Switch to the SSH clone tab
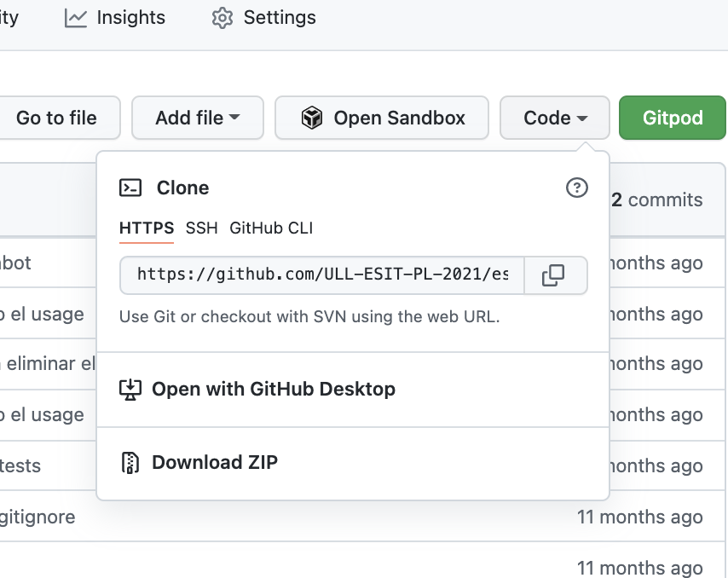This screenshot has width=728, height=578. 201,228
